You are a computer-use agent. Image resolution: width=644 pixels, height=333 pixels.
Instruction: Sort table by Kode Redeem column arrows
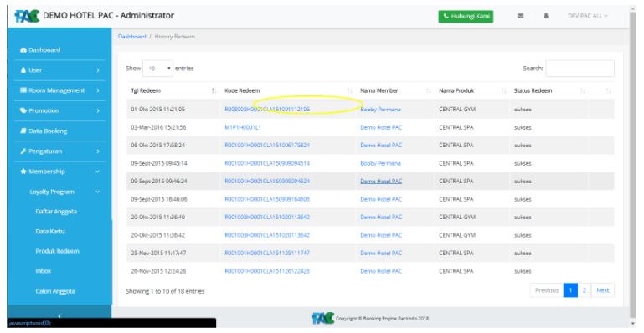(350, 90)
